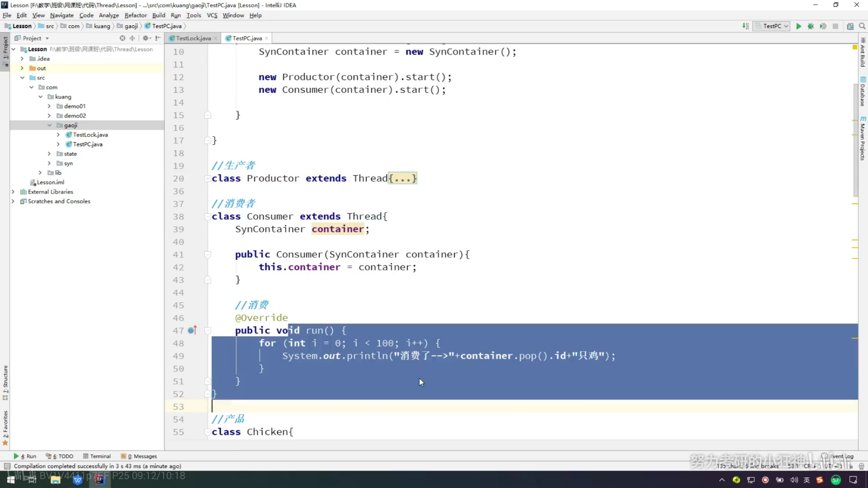
Task: Click the Build project hammer icon
Action: pyautogui.click(x=746, y=26)
